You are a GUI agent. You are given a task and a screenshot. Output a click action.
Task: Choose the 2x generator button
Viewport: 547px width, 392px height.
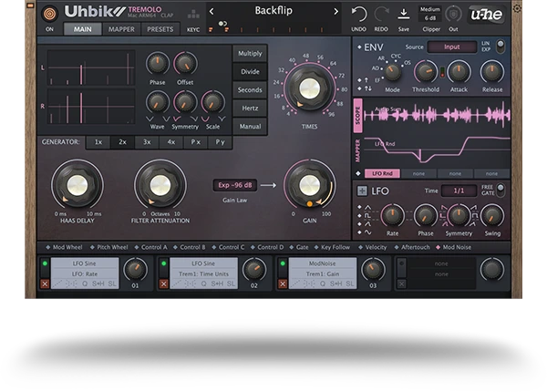tap(122, 142)
